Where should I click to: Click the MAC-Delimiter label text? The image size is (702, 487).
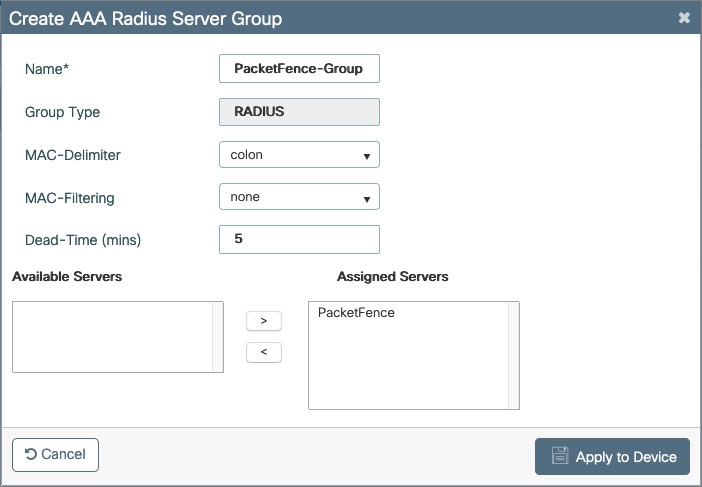tap(73, 155)
